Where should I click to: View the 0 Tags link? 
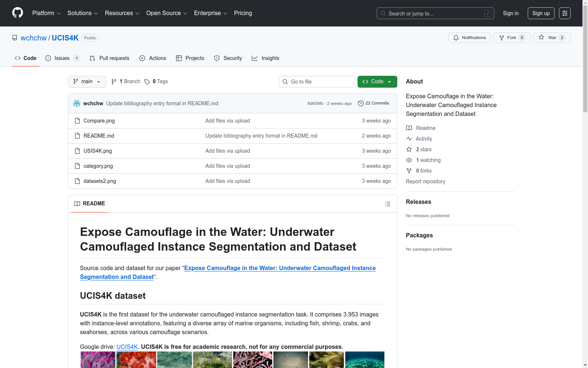coord(156,81)
